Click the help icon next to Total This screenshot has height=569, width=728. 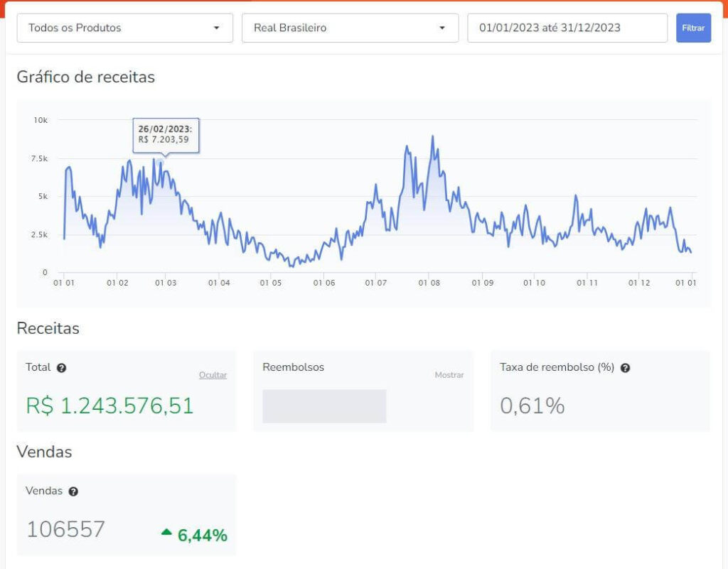62,368
